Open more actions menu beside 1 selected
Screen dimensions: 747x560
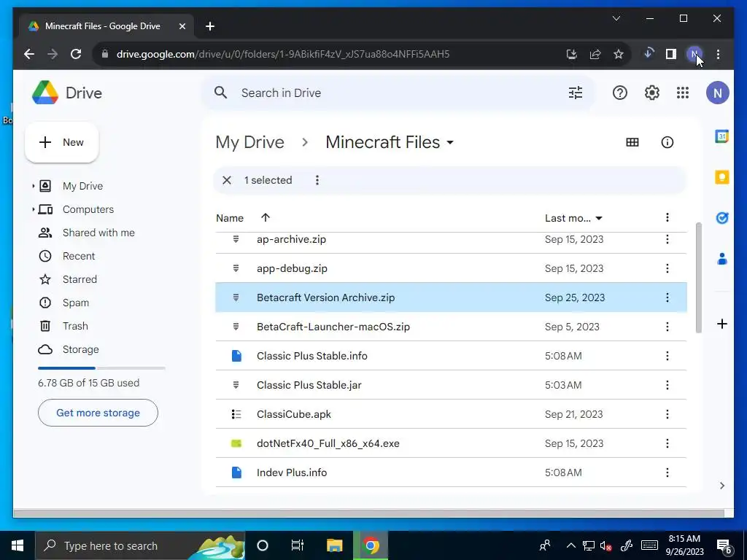[x=317, y=180]
